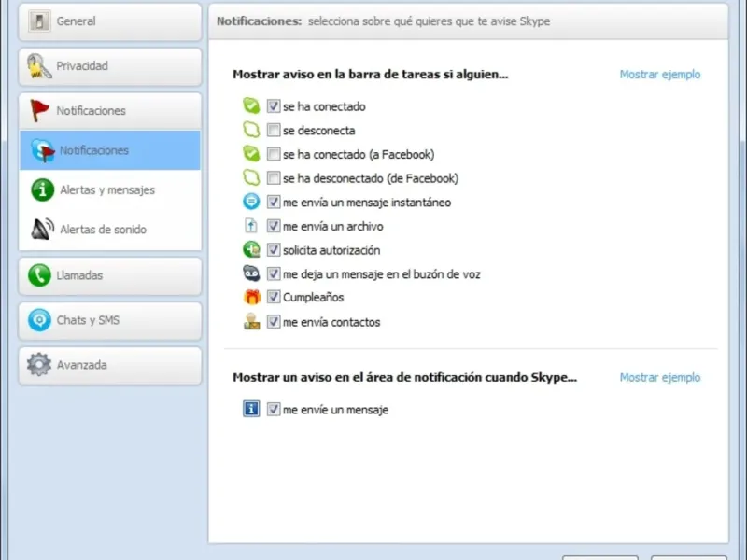
Task: Uncheck the Cumpleaños checkbox
Action: tap(274, 297)
